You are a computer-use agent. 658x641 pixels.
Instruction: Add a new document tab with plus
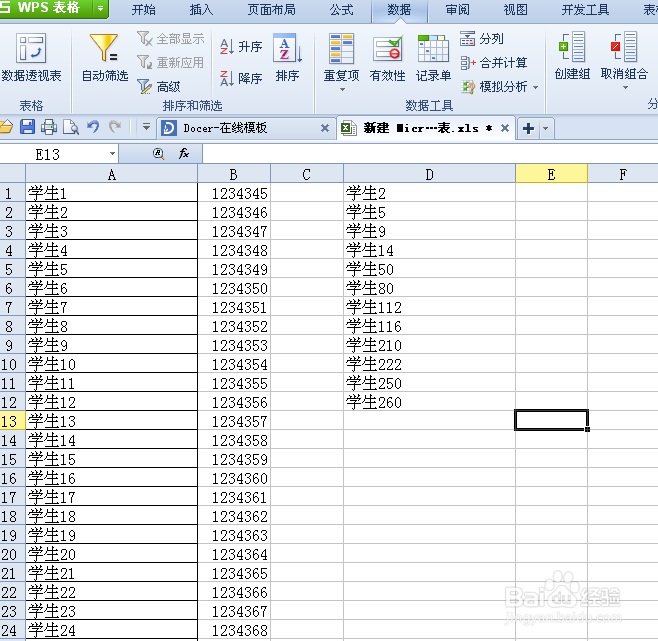click(x=529, y=128)
